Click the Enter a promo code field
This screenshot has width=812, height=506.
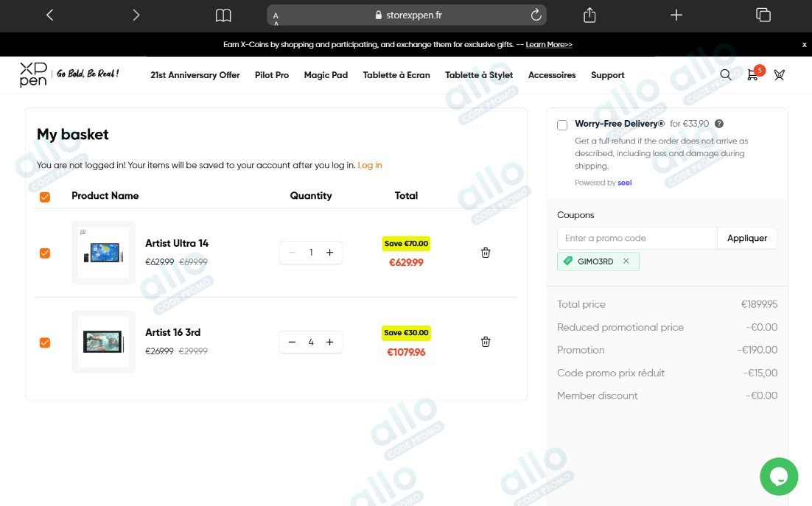pyautogui.click(x=637, y=238)
